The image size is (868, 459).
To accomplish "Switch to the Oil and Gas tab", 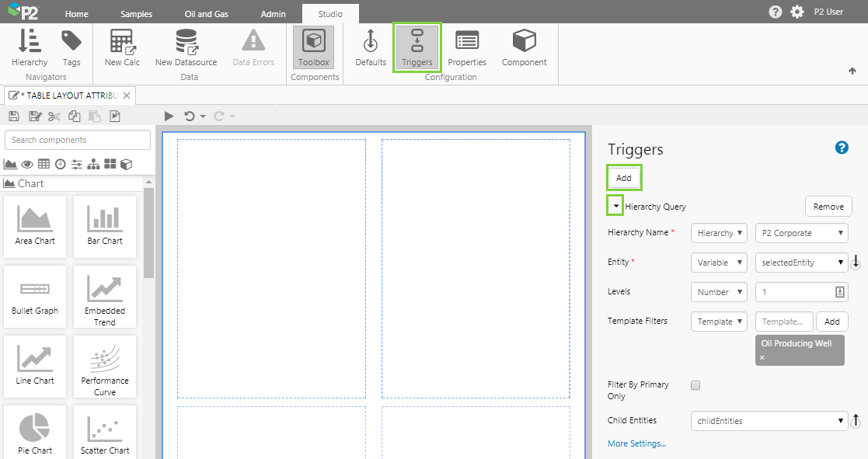I will point(207,14).
